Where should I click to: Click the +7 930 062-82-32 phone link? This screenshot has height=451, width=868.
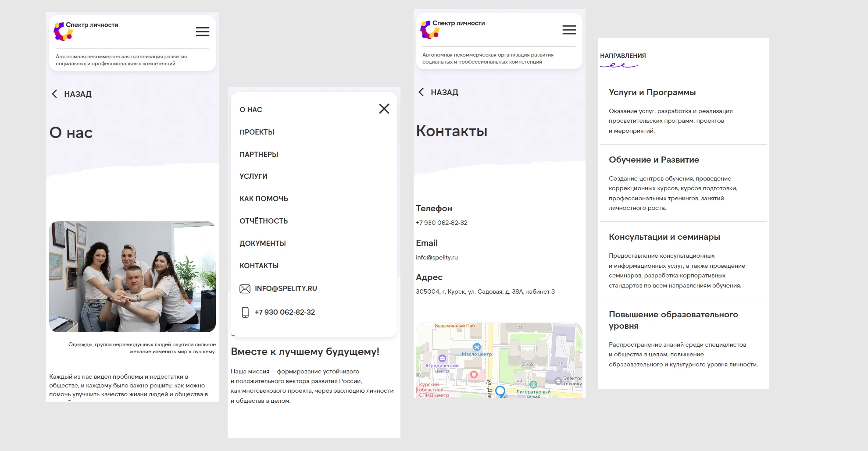[x=285, y=312]
